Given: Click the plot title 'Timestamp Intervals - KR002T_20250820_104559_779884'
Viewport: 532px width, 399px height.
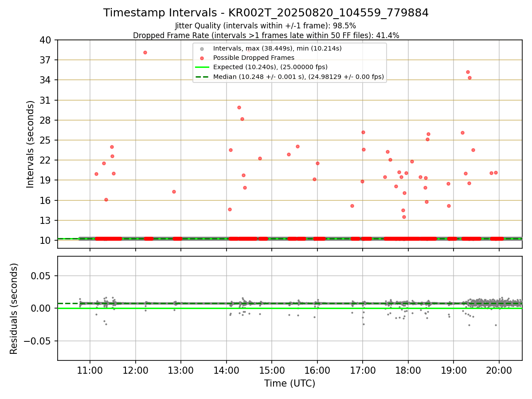Looking at the screenshot, I should point(266,13).
